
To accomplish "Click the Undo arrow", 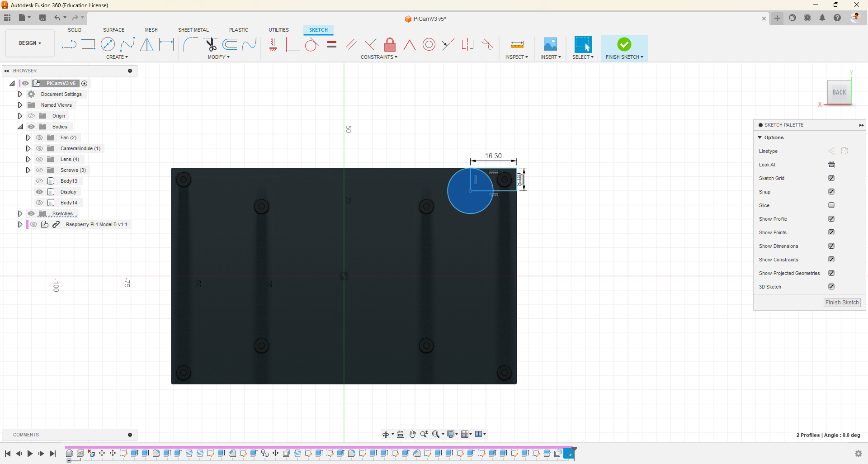I will [57, 18].
